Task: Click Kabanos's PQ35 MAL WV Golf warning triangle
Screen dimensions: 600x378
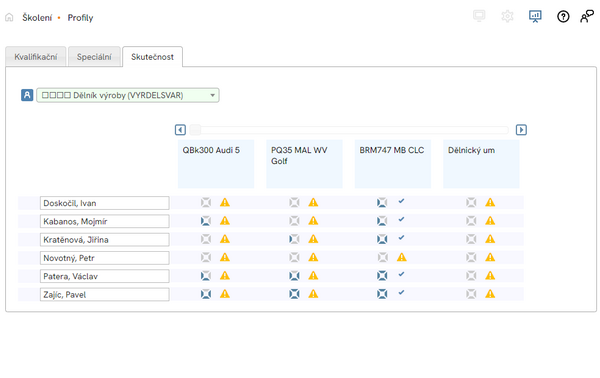Action: tap(313, 221)
